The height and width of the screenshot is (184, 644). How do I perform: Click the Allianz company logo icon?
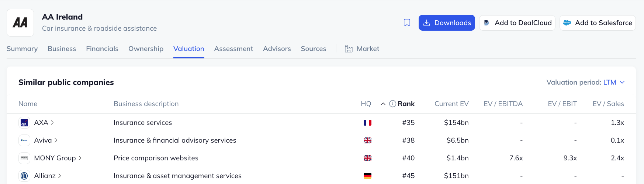(x=24, y=176)
